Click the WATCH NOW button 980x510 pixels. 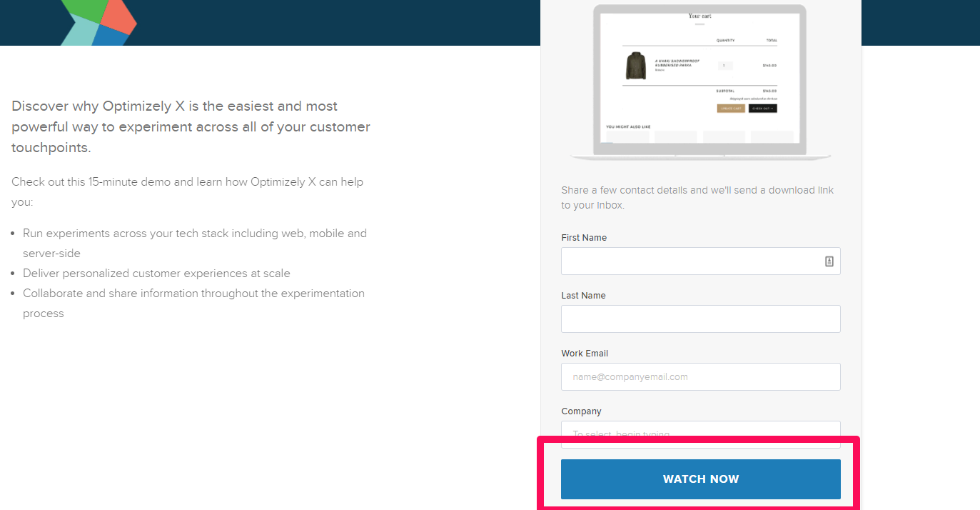(x=701, y=479)
